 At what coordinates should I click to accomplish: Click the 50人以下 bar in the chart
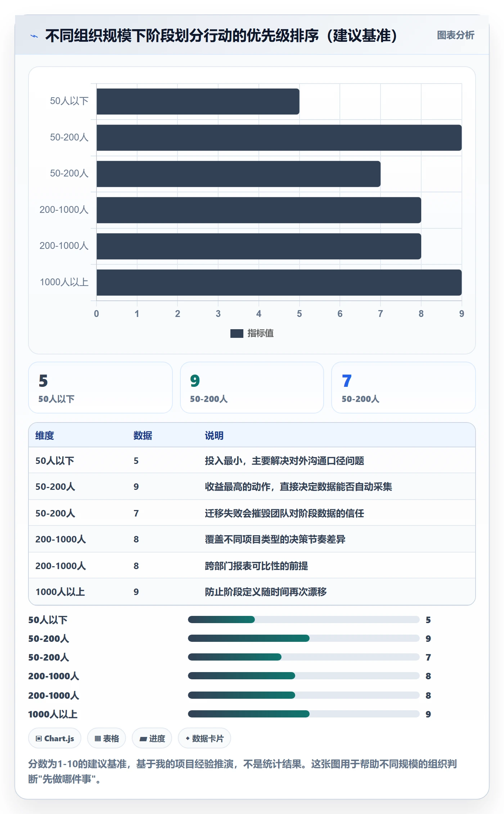pyautogui.click(x=198, y=102)
